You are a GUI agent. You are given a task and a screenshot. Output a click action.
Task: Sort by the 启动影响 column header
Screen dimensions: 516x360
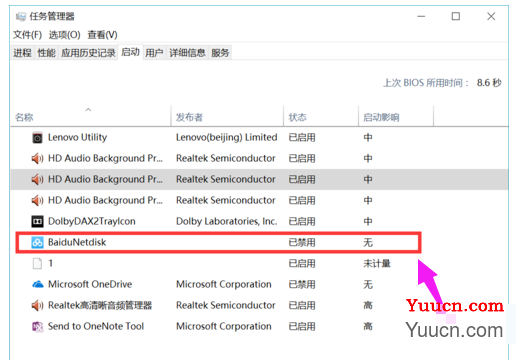(x=396, y=116)
